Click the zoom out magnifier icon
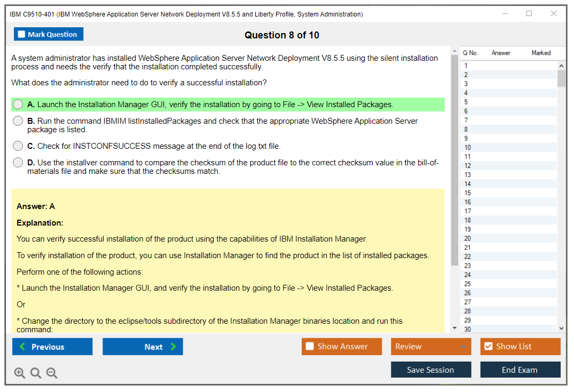Viewport: 574px width, 392px height. tap(52, 373)
